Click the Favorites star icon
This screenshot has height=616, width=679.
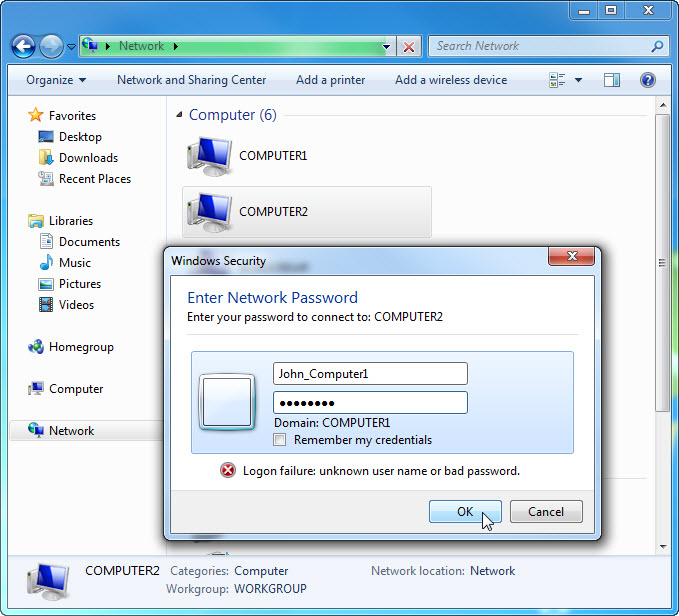tap(36, 115)
